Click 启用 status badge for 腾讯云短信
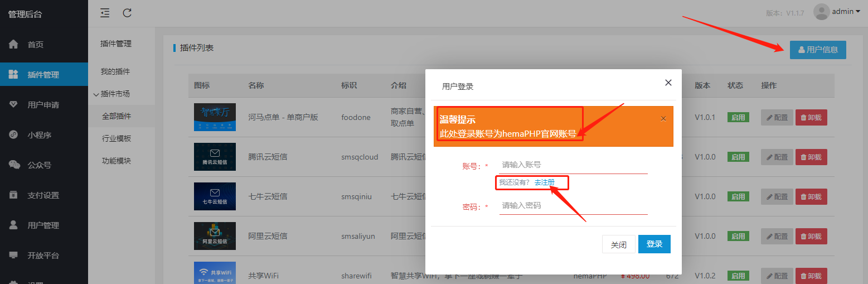This screenshot has height=284, width=868. click(x=738, y=157)
